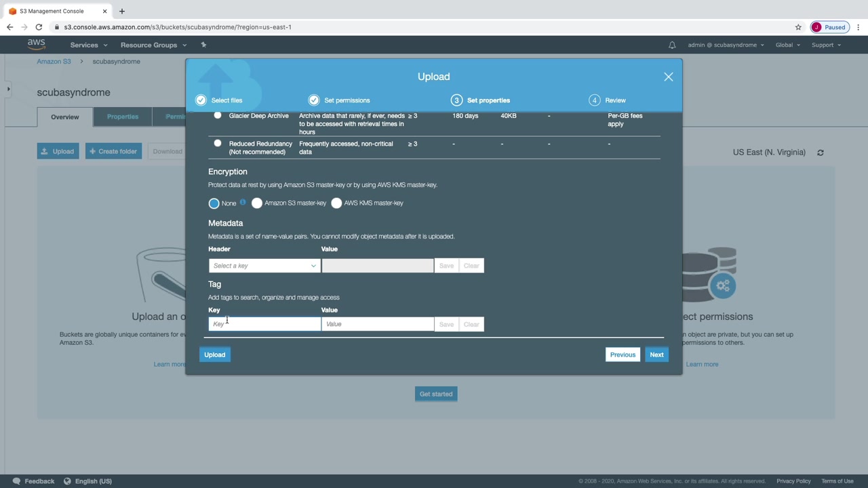868x488 pixels.
Task: Open the Resource Groups dropdown
Action: (x=153, y=45)
